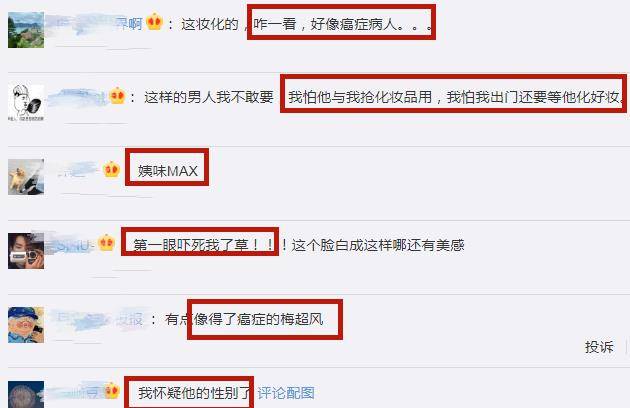Open the mountain landscape avatar of first commenter
Screen dimensions: 630x408
pyautogui.click(x=26, y=30)
